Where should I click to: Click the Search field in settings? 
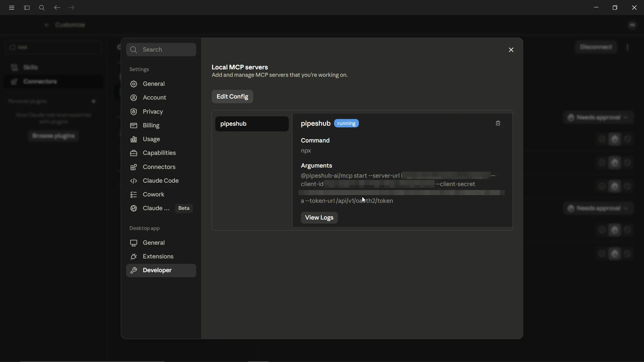click(x=161, y=50)
